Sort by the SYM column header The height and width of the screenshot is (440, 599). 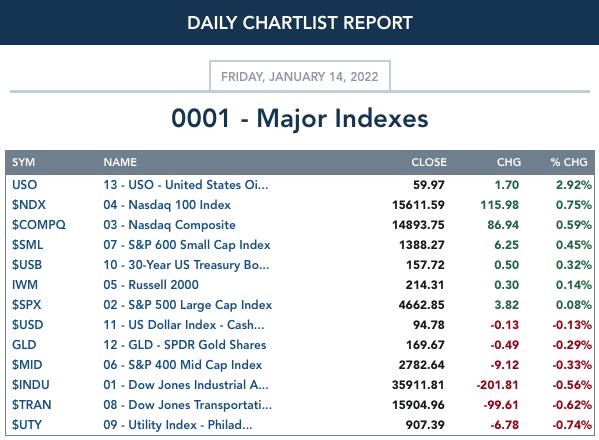pos(23,162)
